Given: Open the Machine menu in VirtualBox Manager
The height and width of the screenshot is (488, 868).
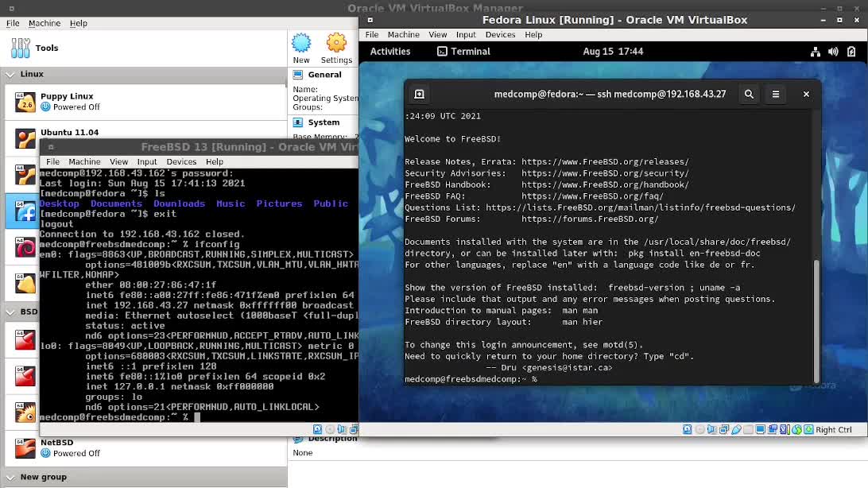Looking at the screenshot, I should pyautogui.click(x=45, y=23).
